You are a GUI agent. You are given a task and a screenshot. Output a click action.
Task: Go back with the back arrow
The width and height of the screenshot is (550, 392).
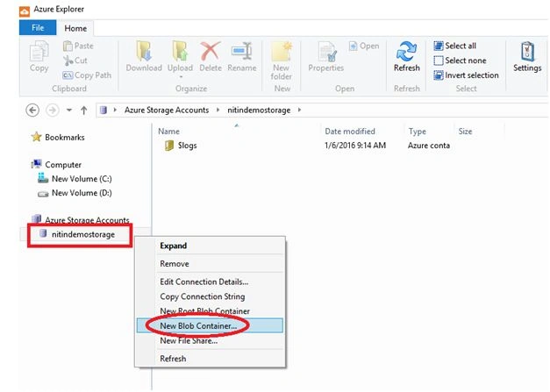pyautogui.click(x=32, y=110)
